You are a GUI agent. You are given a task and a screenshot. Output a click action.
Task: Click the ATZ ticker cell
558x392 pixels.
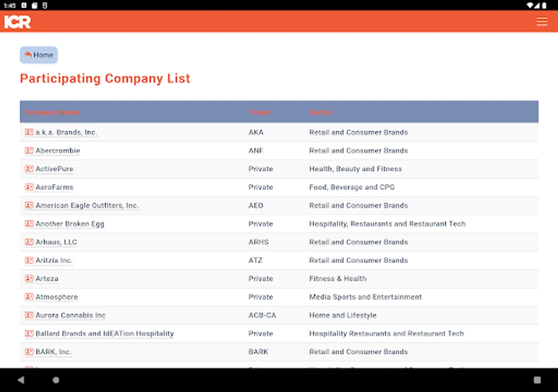pyautogui.click(x=255, y=260)
